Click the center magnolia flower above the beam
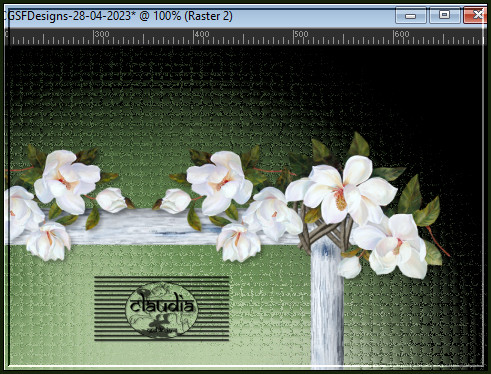This screenshot has height=374, width=491. (x=220, y=182)
